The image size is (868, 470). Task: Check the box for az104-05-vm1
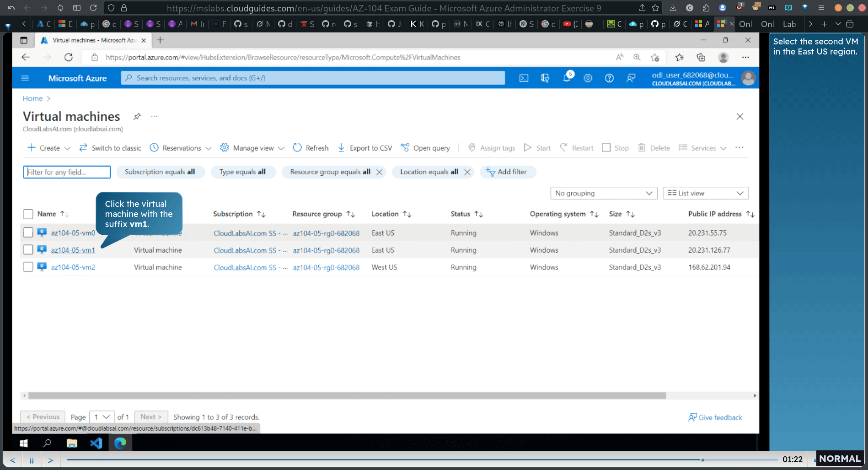click(x=28, y=250)
